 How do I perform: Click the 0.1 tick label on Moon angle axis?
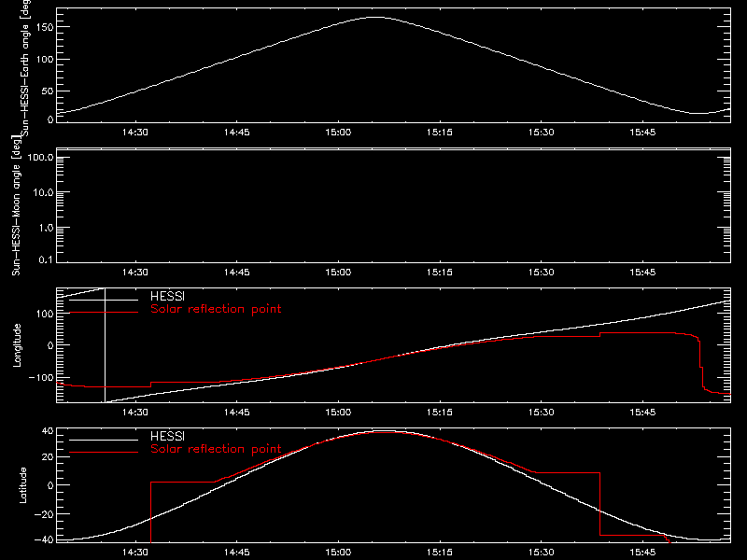[x=46, y=260]
